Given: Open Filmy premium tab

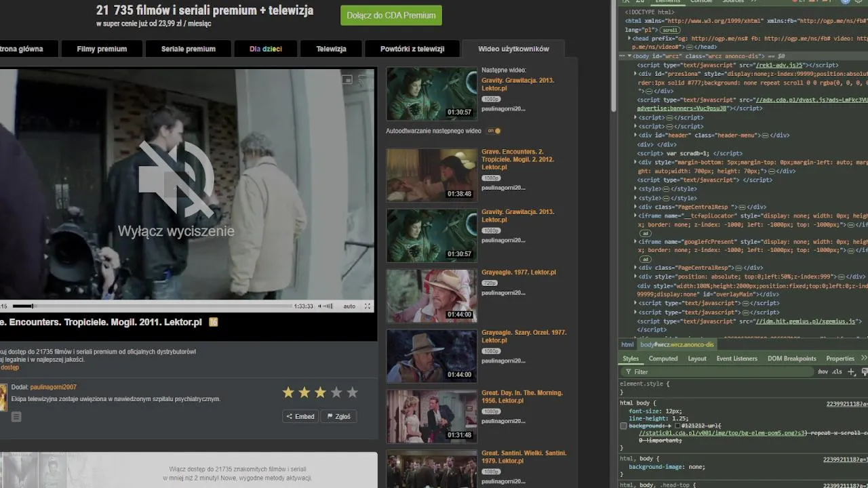Looking at the screenshot, I should click(x=102, y=49).
